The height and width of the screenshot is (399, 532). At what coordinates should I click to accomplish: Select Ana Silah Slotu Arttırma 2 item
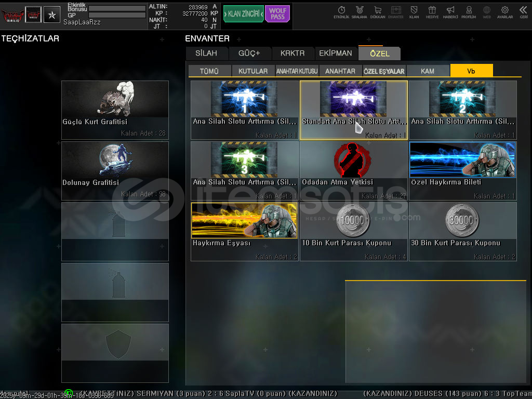click(463, 110)
